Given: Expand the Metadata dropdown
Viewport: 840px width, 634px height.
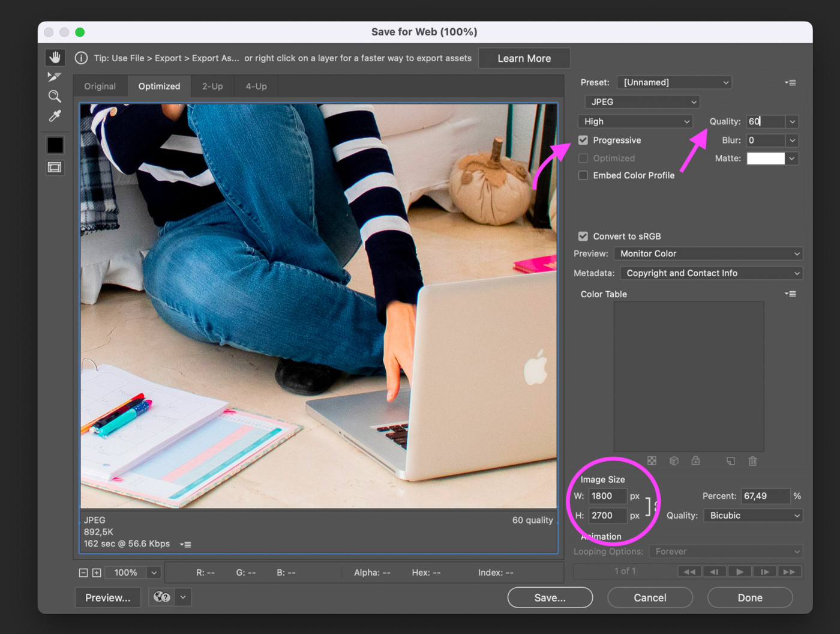Looking at the screenshot, I should [711, 273].
